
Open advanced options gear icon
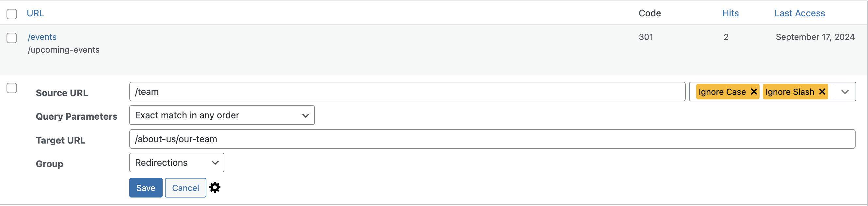tap(215, 187)
